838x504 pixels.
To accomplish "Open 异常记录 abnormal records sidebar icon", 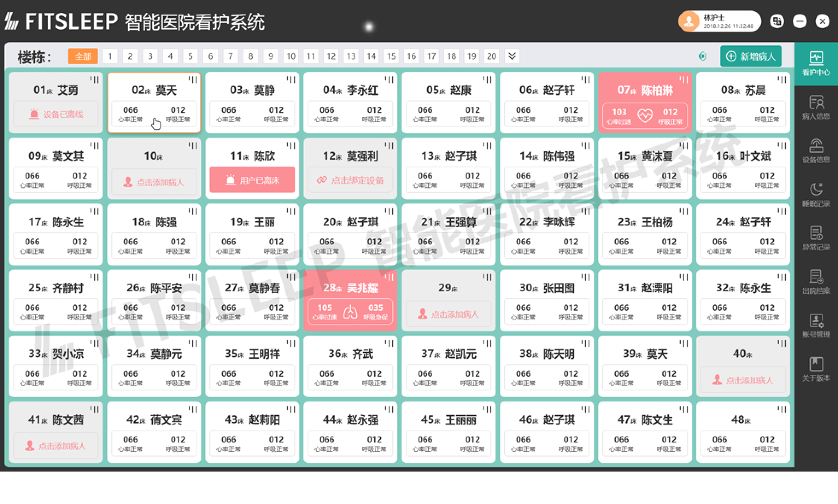I will pos(816,238).
